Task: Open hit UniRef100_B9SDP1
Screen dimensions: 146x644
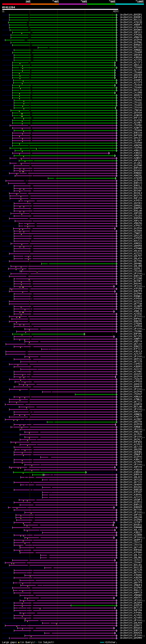Action: (x=131, y=15)
